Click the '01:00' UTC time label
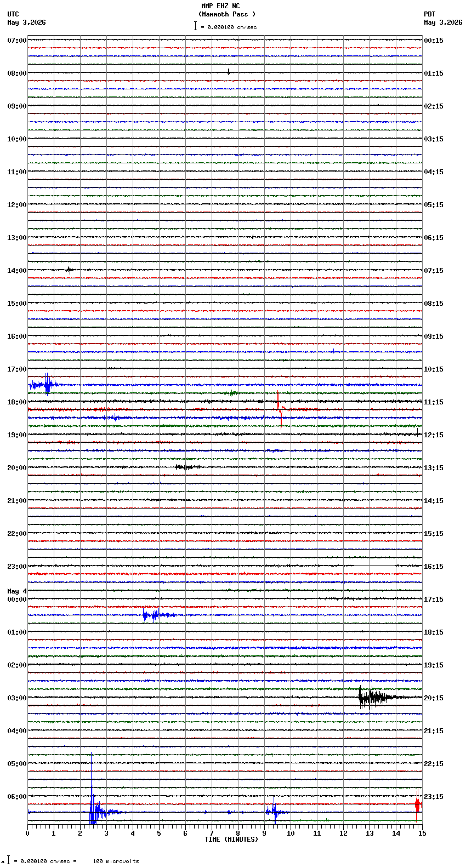466x868 pixels. pyautogui.click(x=17, y=632)
